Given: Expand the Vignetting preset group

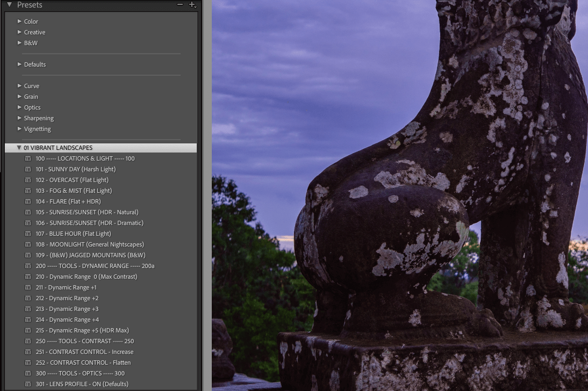Looking at the screenshot, I should [x=20, y=129].
